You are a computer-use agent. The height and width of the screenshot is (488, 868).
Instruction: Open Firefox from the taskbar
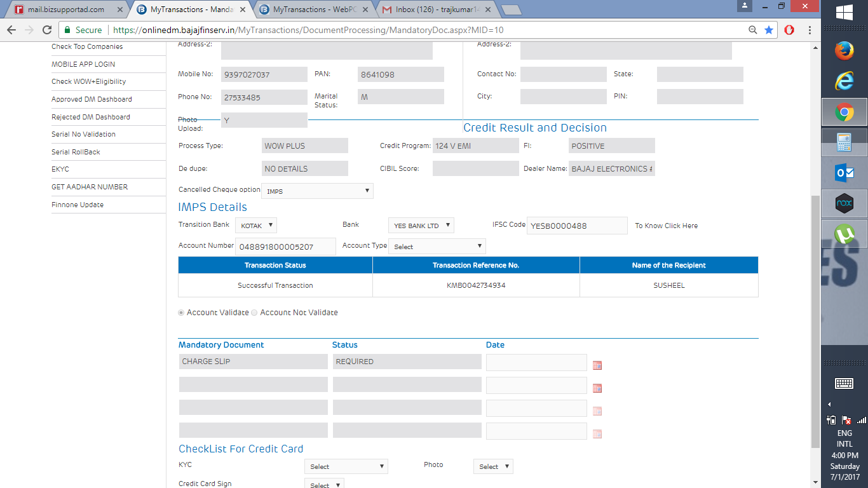[844, 50]
